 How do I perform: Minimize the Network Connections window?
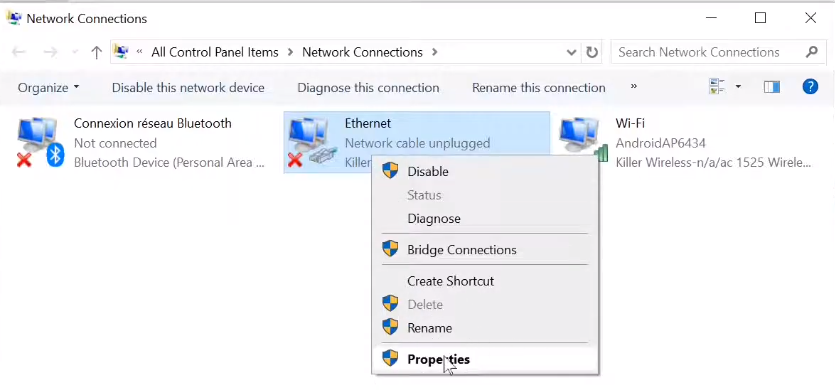711,18
